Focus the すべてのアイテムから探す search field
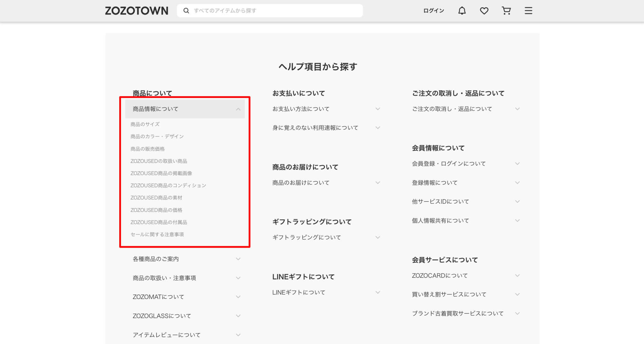 (x=270, y=11)
